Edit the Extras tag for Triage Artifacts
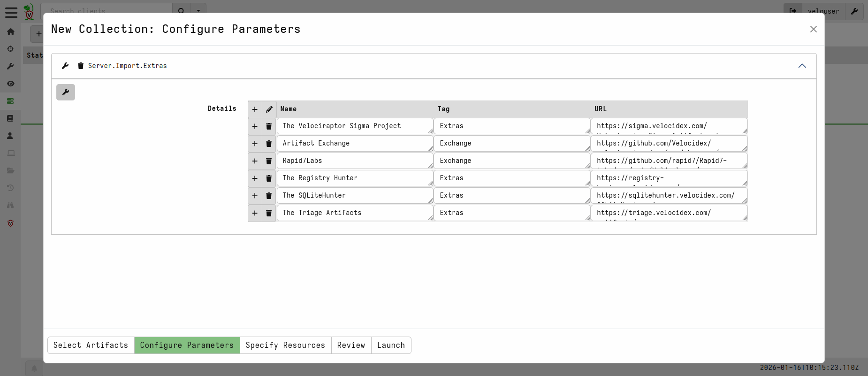The height and width of the screenshot is (376, 868). pos(512,213)
